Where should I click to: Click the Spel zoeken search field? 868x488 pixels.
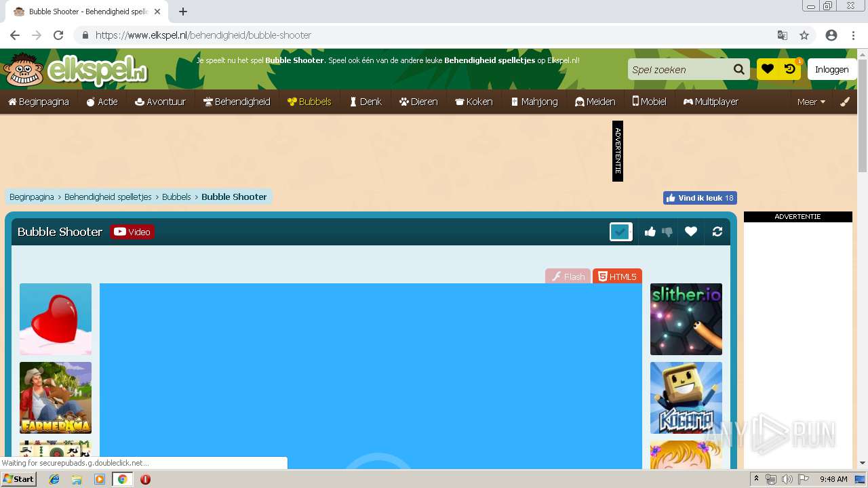click(678, 69)
